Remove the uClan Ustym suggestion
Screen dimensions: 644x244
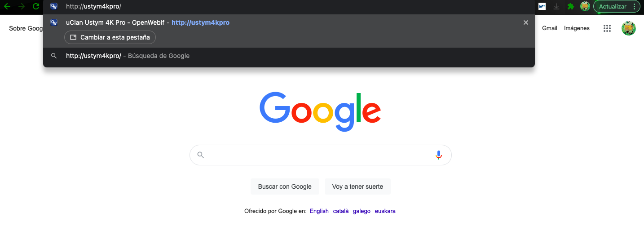526,22
